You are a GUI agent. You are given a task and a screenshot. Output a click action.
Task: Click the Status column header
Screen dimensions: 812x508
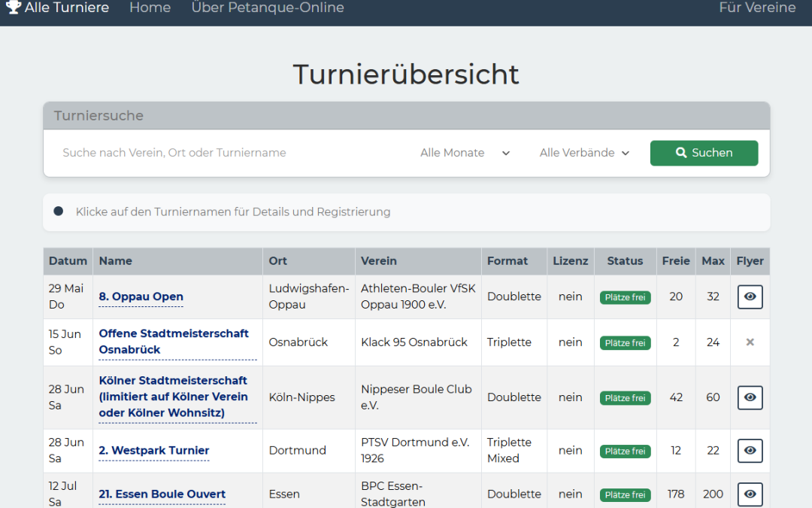point(625,261)
